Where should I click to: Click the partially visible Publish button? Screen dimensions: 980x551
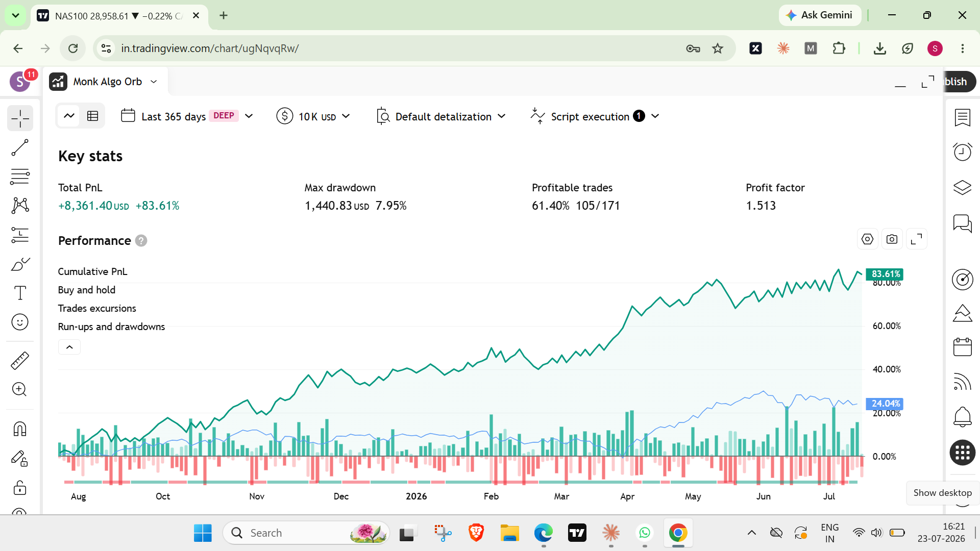[959, 82]
